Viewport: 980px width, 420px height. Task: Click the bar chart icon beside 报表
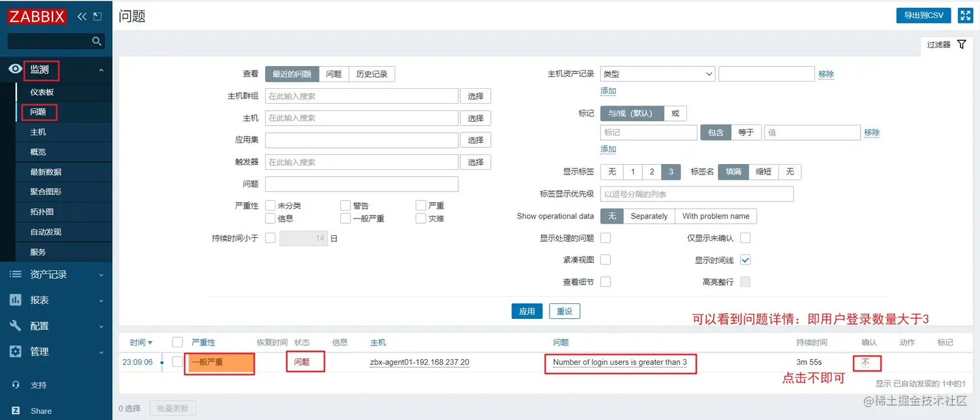pyautogui.click(x=15, y=300)
